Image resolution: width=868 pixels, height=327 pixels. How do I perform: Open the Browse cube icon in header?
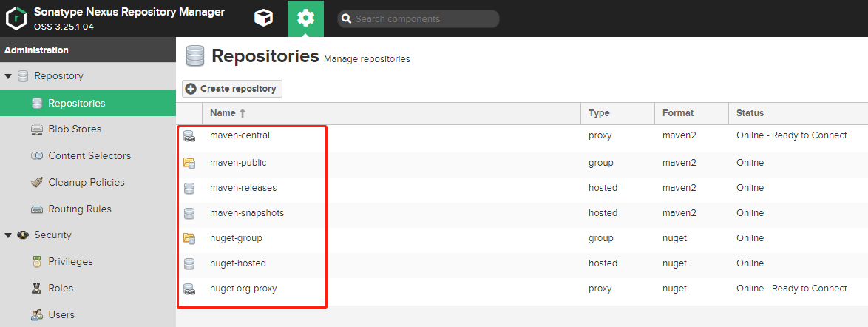point(262,18)
